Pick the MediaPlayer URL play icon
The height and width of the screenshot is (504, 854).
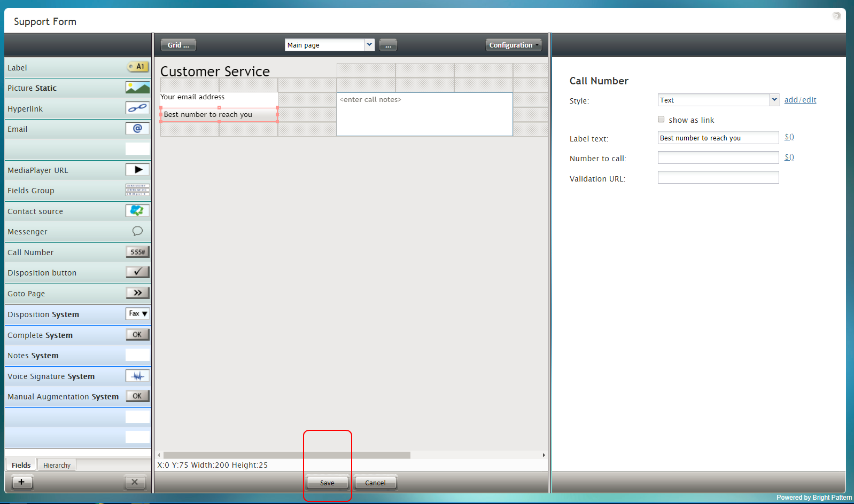(x=137, y=169)
